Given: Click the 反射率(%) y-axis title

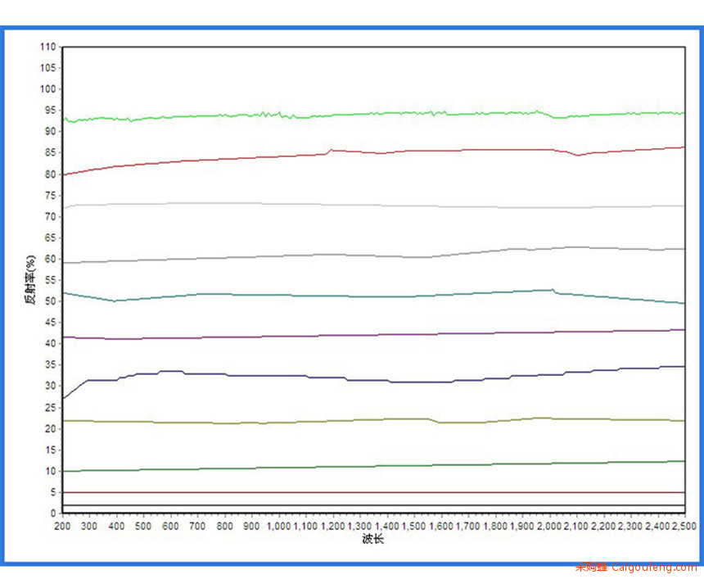Looking at the screenshot, I should click(x=29, y=279).
